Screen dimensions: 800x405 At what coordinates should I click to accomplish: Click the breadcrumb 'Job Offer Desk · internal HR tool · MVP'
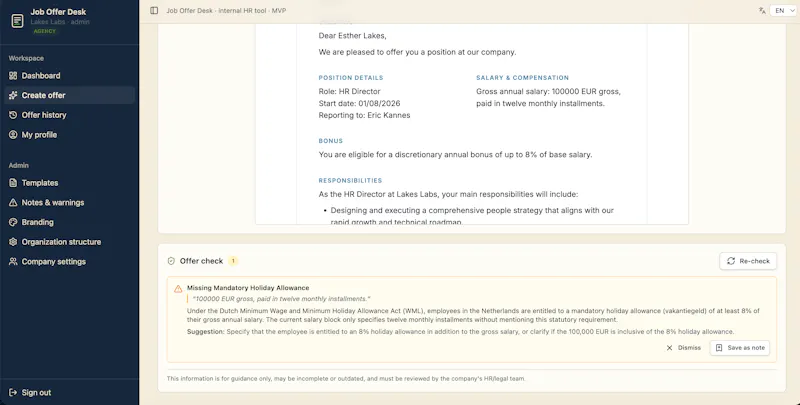click(226, 10)
